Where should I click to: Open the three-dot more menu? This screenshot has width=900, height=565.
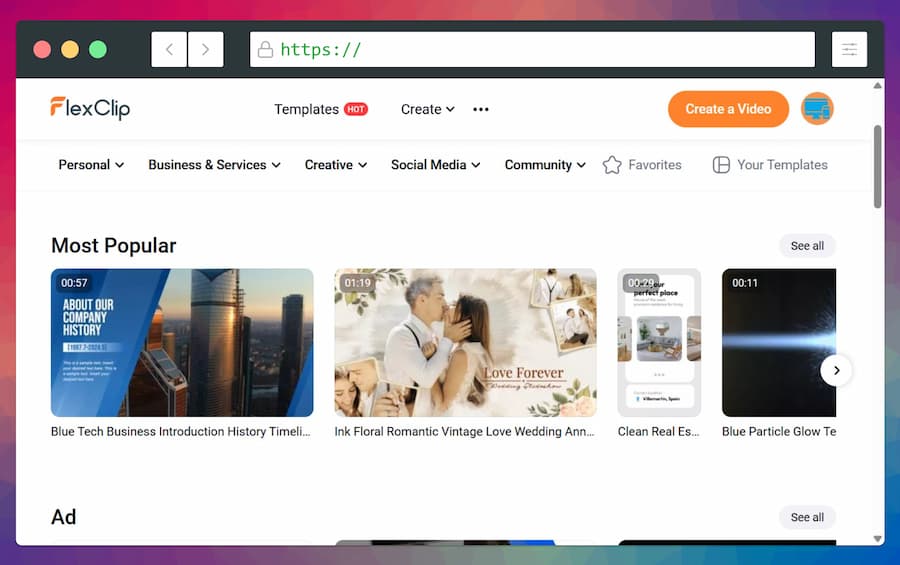tap(481, 109)
